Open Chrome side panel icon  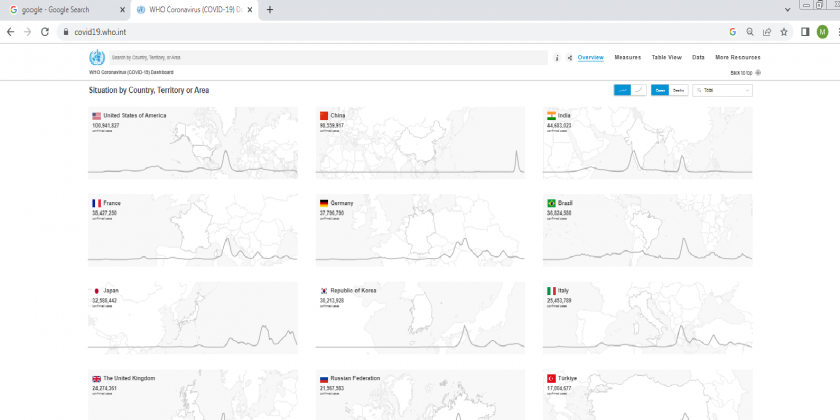coord(805,31)
